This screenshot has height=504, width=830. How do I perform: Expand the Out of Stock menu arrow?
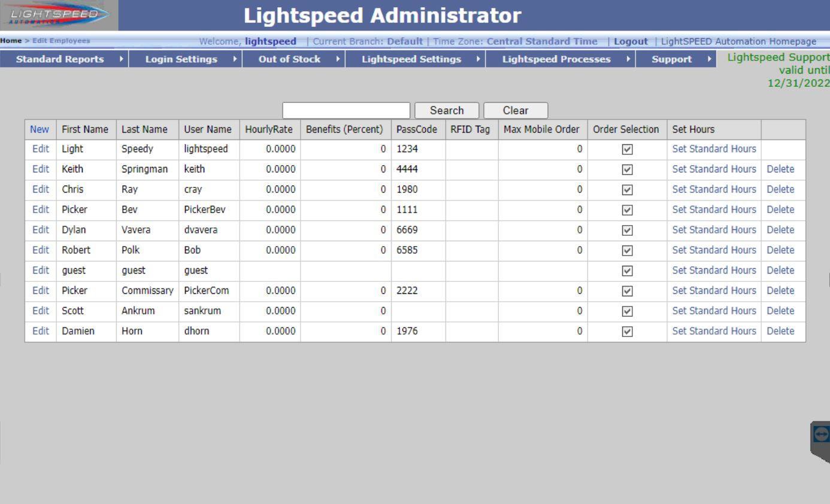(338, 59)
